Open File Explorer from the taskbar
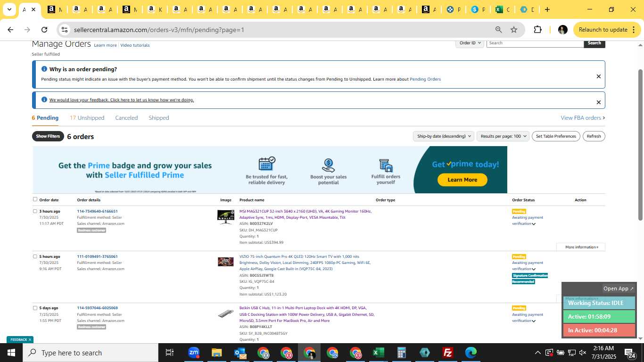644x362 pixels. (x=216, y=353)
